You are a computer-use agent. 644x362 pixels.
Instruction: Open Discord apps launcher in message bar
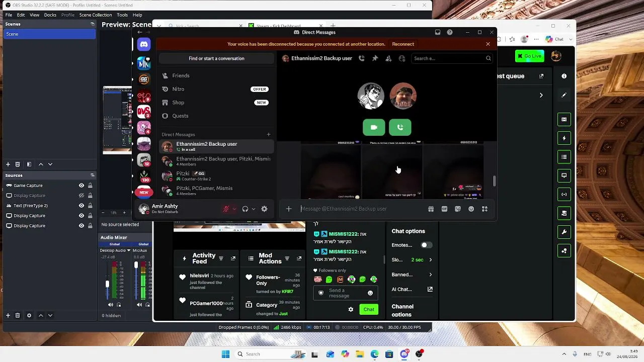tap(485, 209)
